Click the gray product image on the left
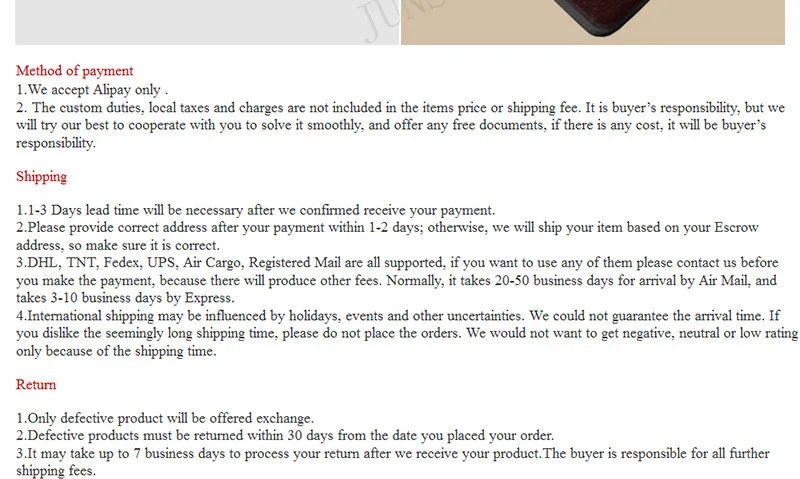This screenshot has height=479, width=800. [x=207, y=22]
